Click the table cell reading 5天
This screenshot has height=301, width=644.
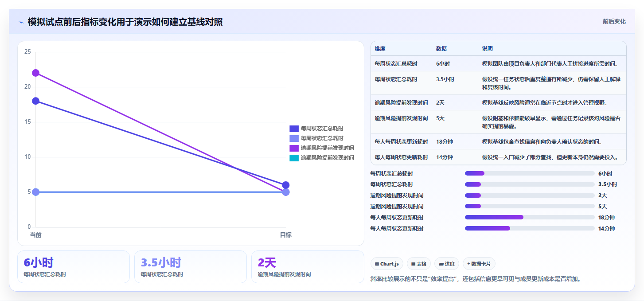[x=440, y=118]
